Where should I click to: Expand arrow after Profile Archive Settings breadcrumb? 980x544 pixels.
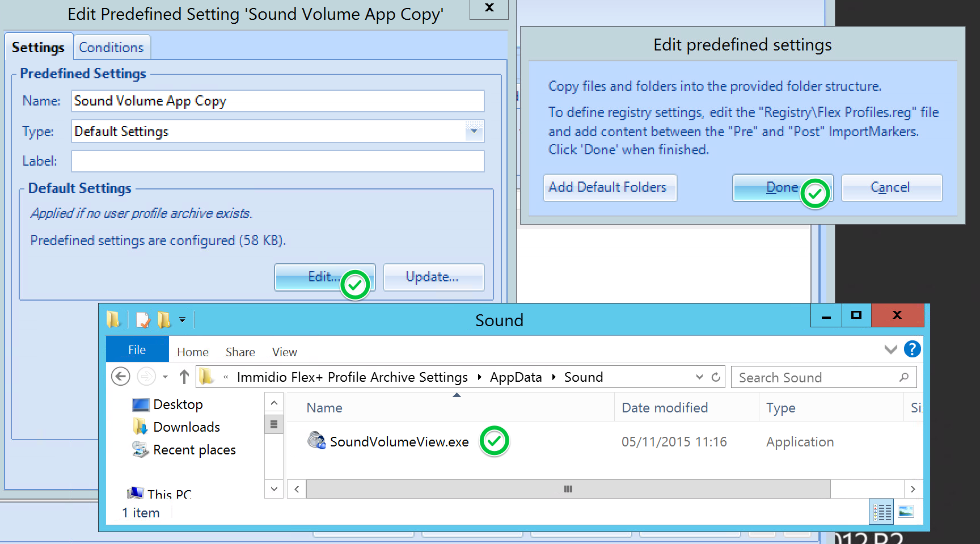[479, 377]
